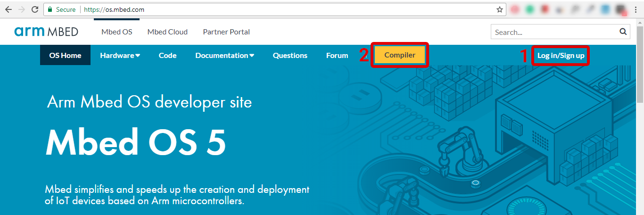This screenshot has width=644, height=215.
Task: Open the Questions page
Action: (290, 56)
